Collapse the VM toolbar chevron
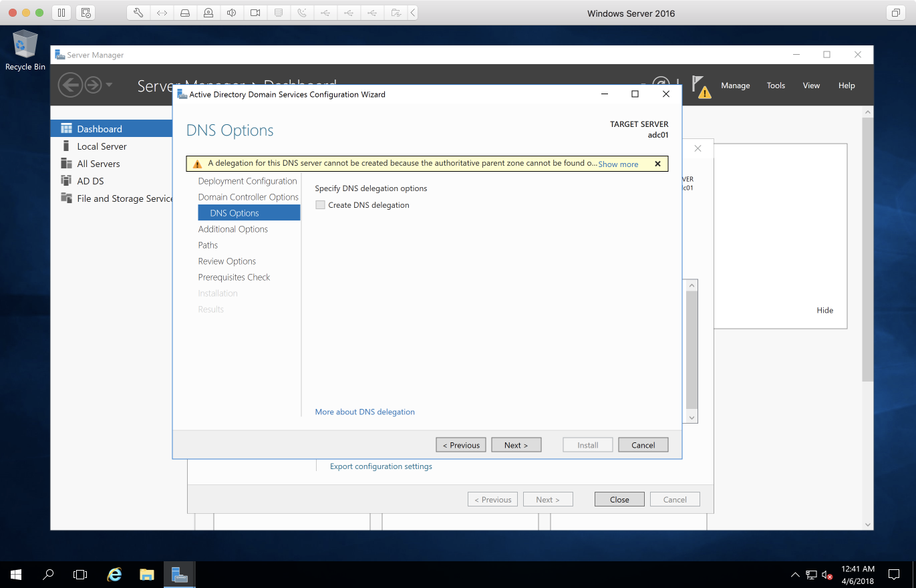Viewport: 916px width, 588px height. (413, 13)
